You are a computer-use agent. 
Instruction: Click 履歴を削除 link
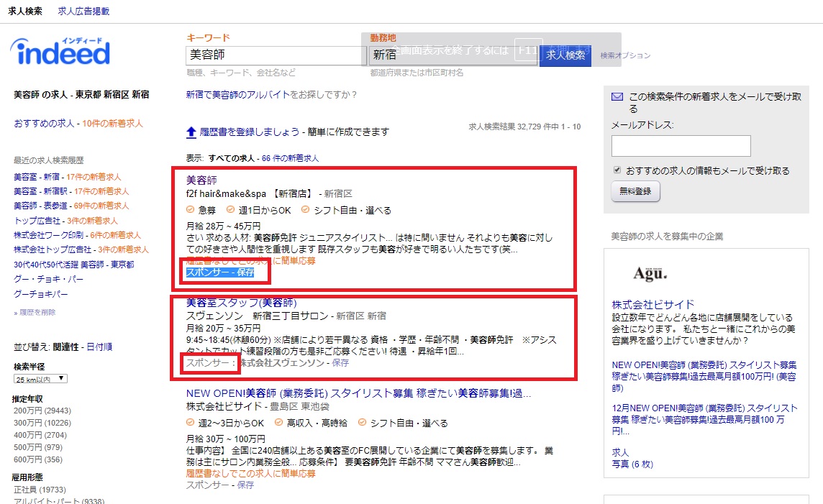click(35, 313)
